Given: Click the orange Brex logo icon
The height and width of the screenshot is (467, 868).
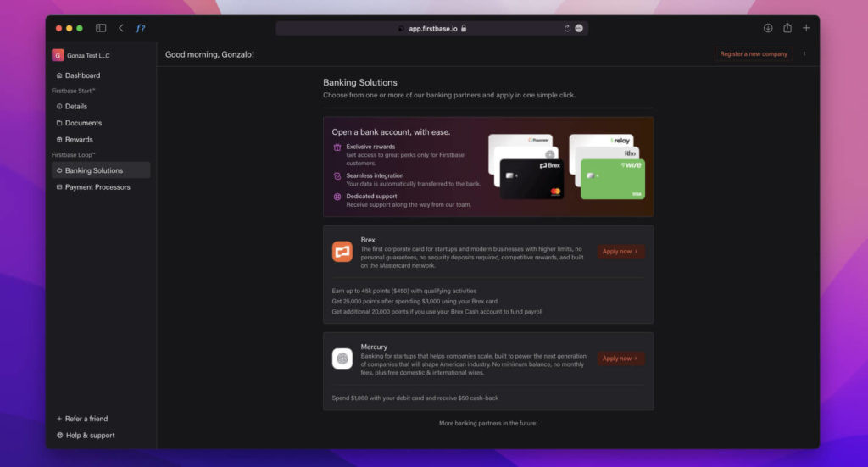Looking at the screenshot, I should point(342,252).
